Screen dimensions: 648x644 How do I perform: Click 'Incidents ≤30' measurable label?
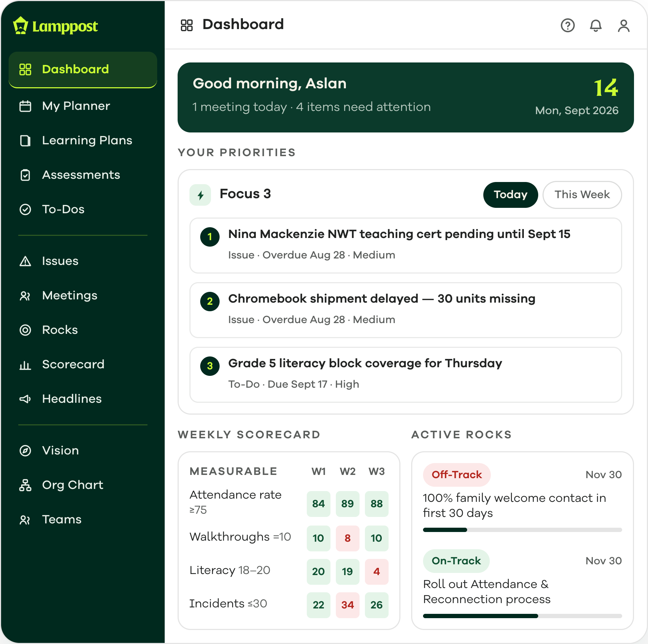click(228, 603)
